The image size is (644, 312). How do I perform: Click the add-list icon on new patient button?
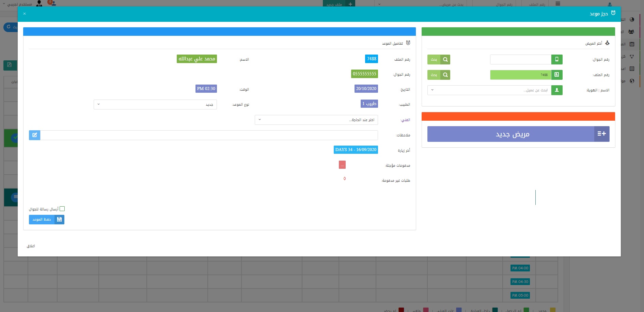pos(601,134)
